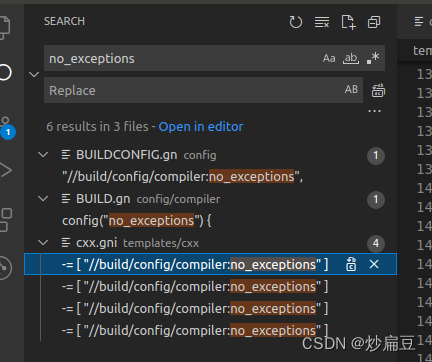Refresh the search results
This screenshot has height=362, width=432.
295,22
